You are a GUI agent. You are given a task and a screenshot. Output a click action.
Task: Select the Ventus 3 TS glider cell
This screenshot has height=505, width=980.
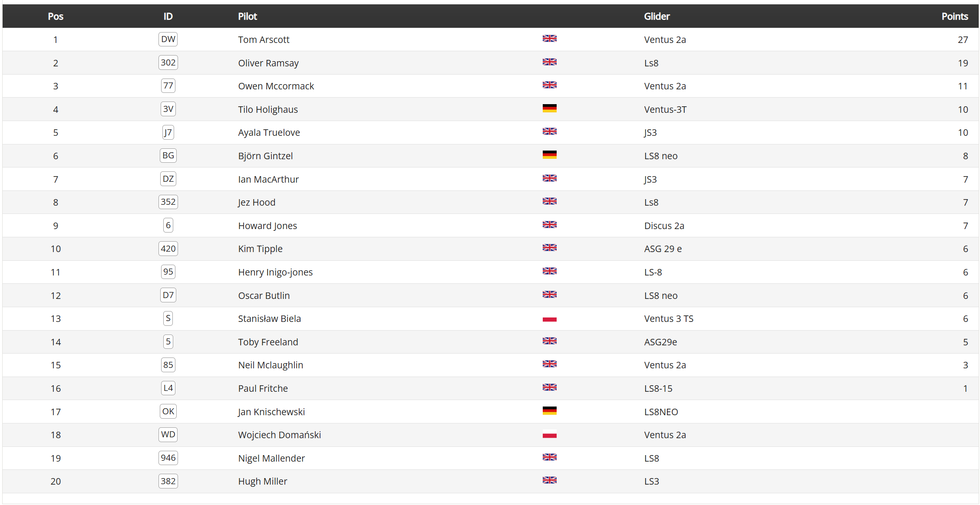[x=669, y=318]
